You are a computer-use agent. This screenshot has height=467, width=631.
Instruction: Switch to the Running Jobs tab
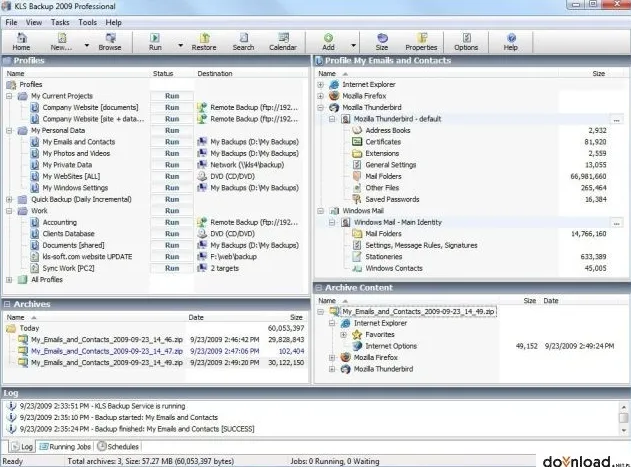tap(65, 446)
